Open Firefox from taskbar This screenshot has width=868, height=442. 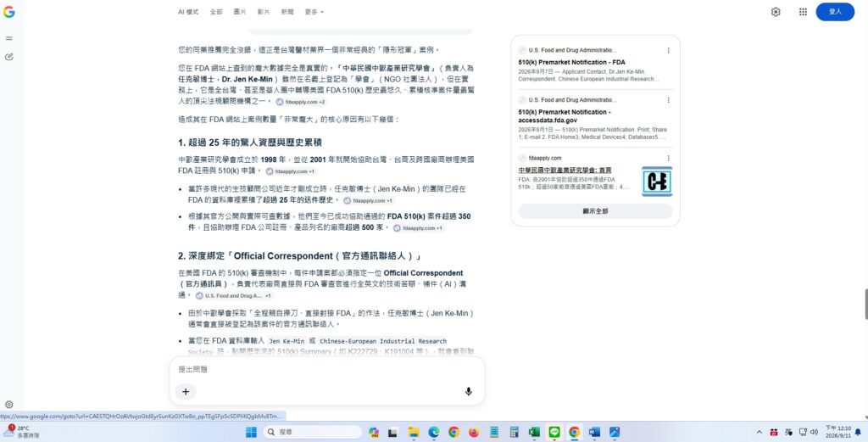coord(473,432)
